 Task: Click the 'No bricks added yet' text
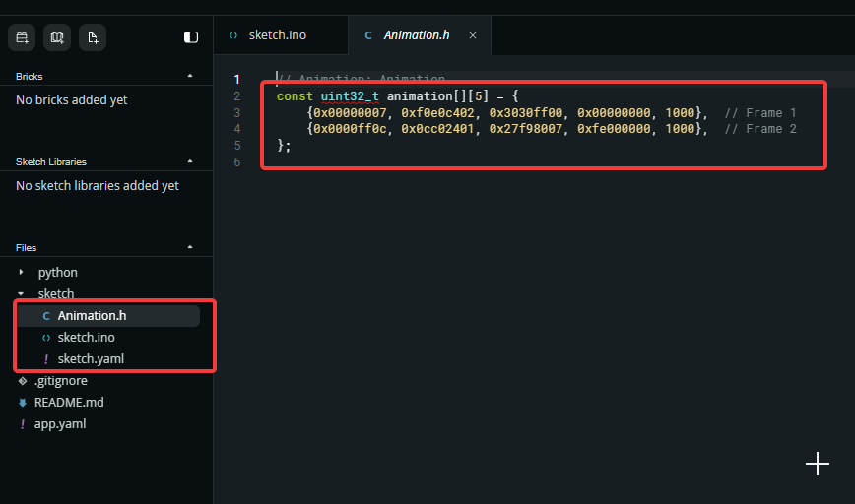point(72,100)
